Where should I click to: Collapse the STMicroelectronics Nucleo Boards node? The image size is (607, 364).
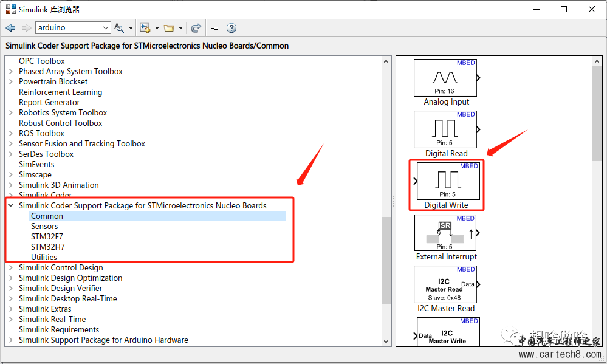(11, 205)
